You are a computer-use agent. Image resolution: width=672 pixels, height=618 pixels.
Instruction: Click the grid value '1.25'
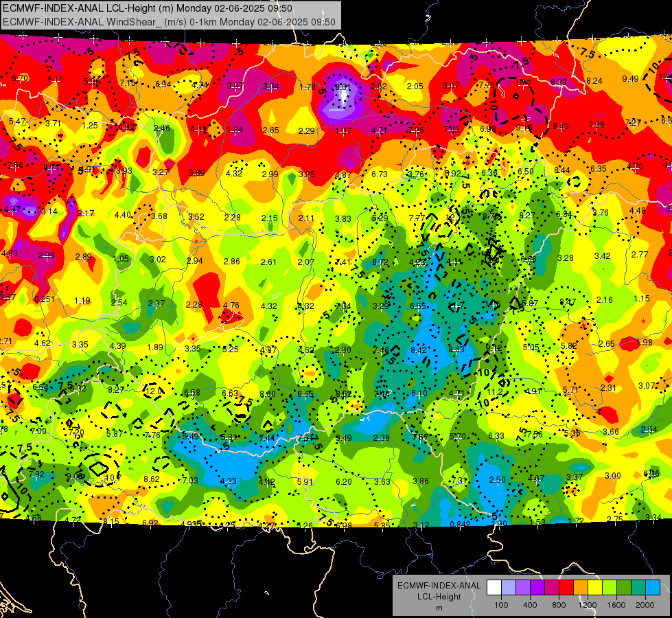(x=90, y=125)
